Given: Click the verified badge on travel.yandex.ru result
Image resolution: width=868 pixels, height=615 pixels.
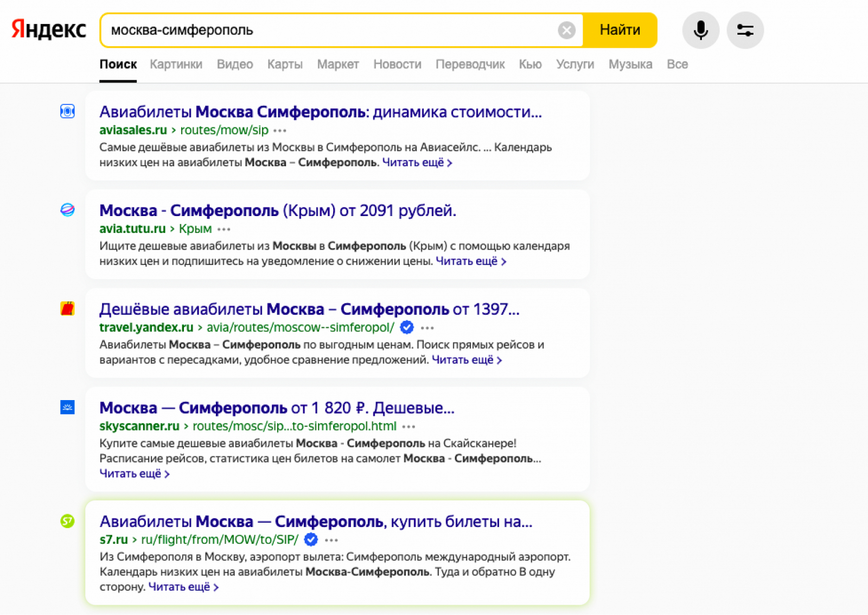Looking at the screenshot, I should tap(407, 327).
